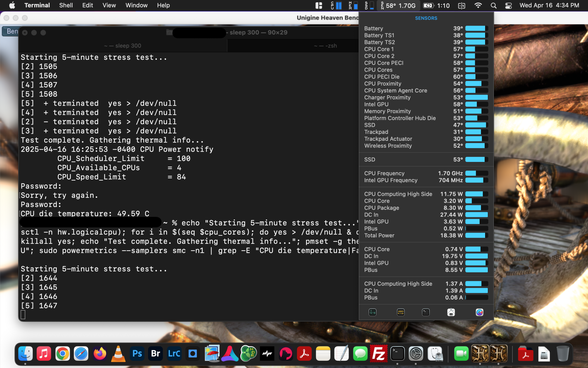588x368 pixels.
Task: Open FileZilla from the Dock
Action: point(379,354)
